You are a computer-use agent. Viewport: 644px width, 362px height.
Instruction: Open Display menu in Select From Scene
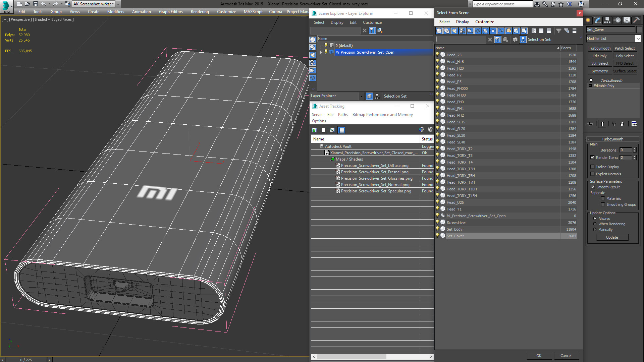pyautogui.click(x=462, y=22)
